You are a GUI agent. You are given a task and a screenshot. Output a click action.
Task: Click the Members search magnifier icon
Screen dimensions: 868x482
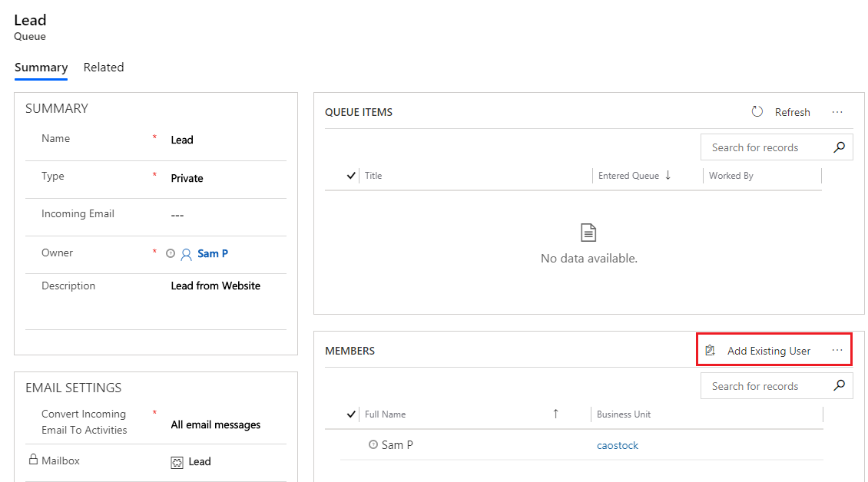pyautogui.click(x=840, y=386)
